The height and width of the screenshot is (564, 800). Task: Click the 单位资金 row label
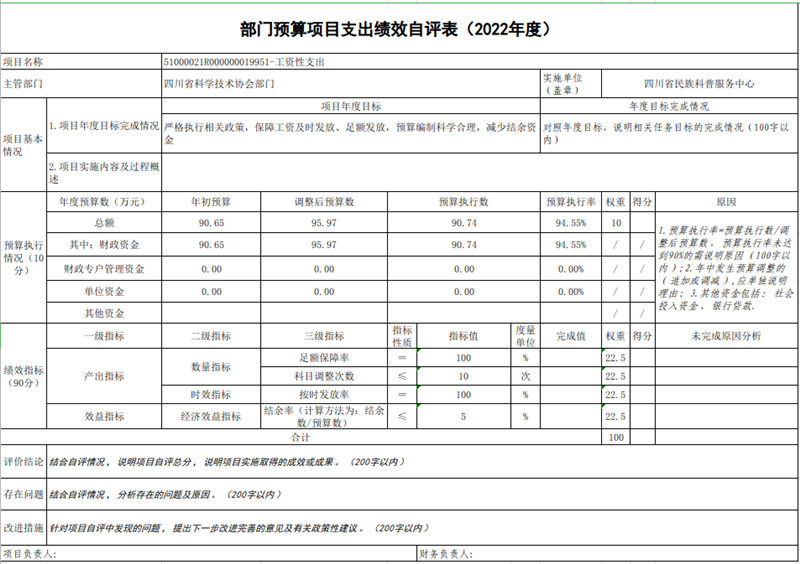click(104, 291)
